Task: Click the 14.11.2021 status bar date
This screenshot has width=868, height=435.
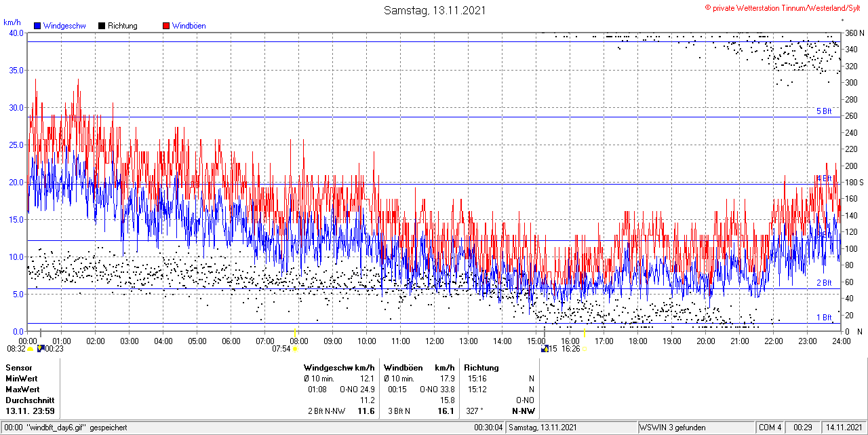Action: tap(844, 428)
